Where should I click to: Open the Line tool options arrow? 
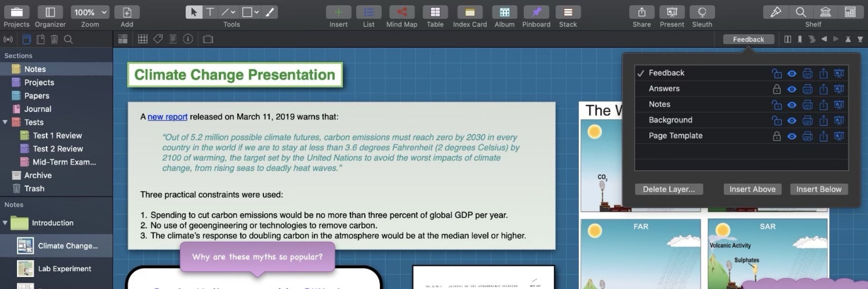[x=233, y=12]
